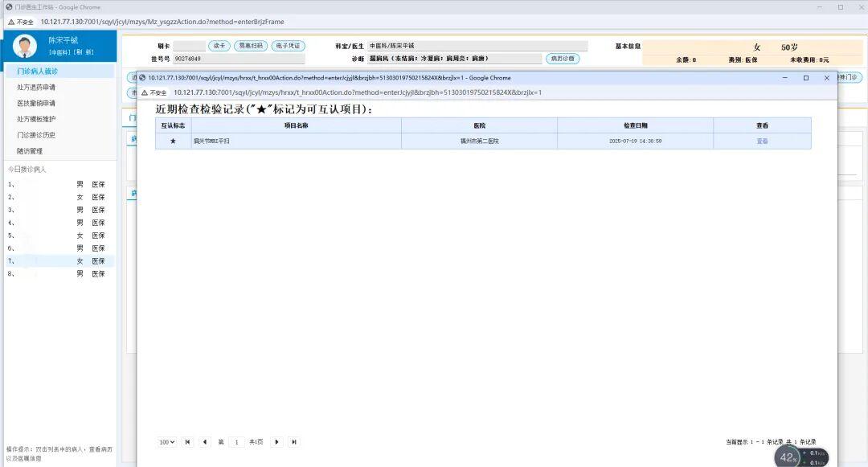Click the last-page navigation arrow icon
The image size is (868, 467).
[x=293, y=441]
